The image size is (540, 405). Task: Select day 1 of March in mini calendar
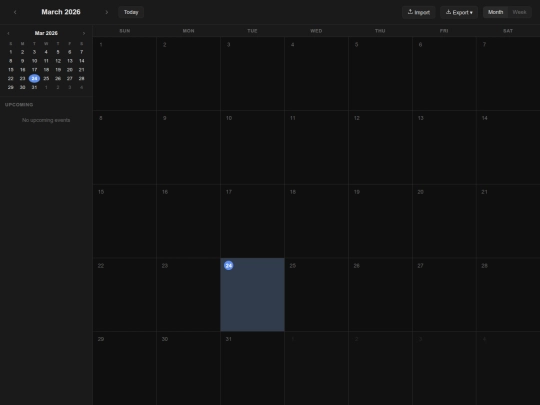[x=11, y=52]
